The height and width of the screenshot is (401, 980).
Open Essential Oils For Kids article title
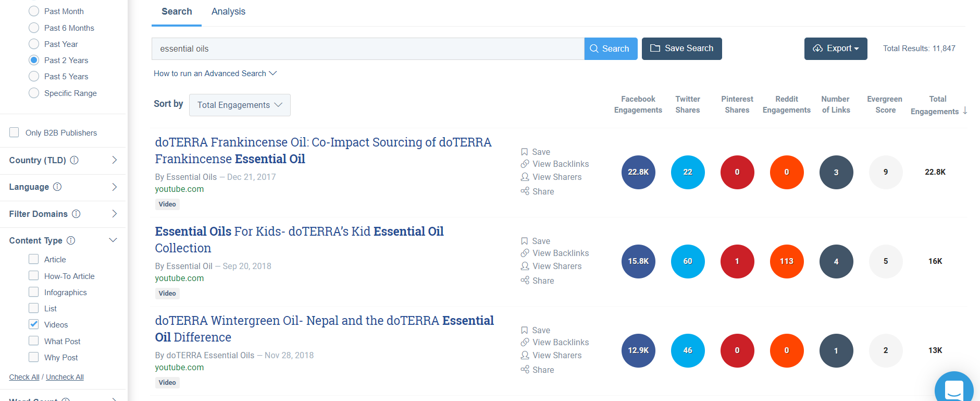(x=299, y=239)
